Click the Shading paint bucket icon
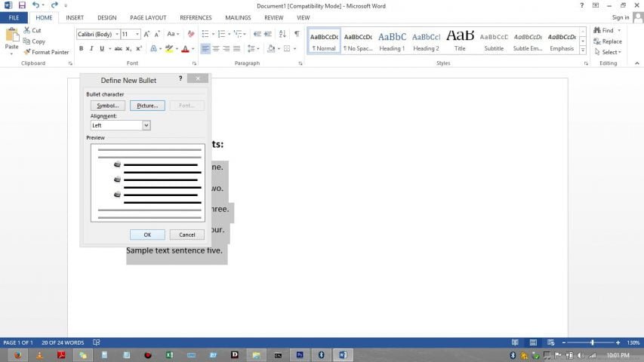This screenshot has width=644, height=362. [x=271, y=48]
